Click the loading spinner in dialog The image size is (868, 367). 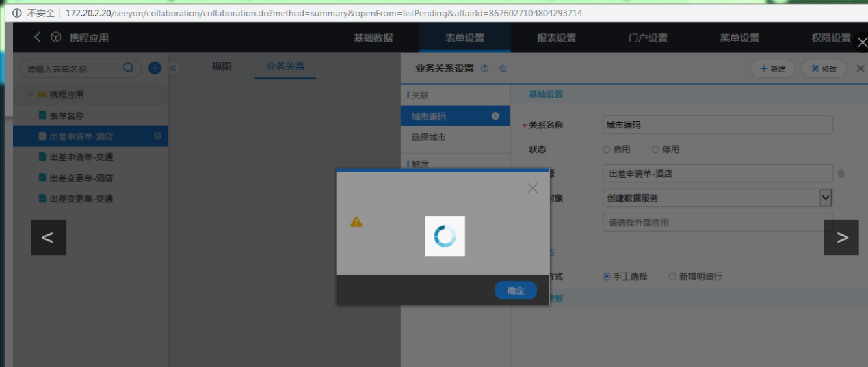pos(445,236)
